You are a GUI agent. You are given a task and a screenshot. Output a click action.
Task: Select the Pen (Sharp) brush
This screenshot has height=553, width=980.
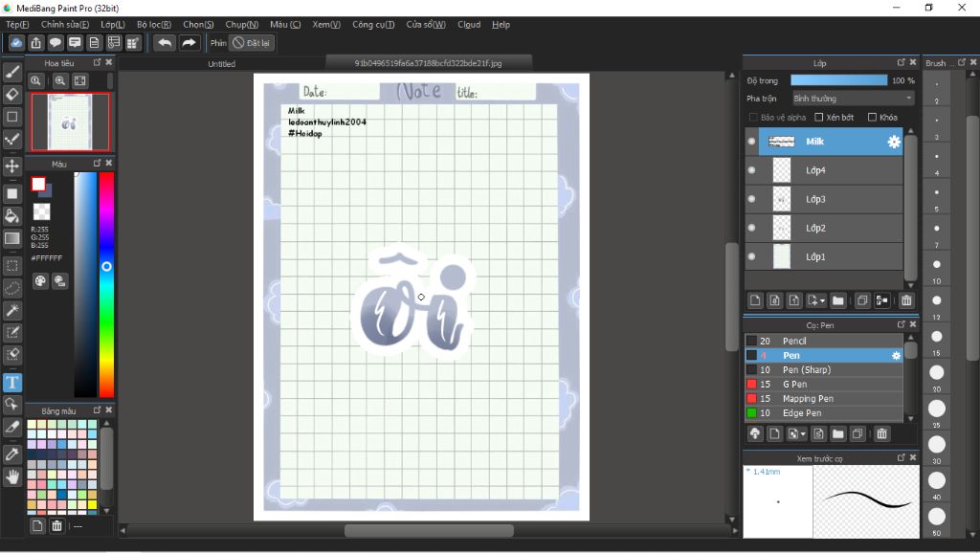click(824, 370)
